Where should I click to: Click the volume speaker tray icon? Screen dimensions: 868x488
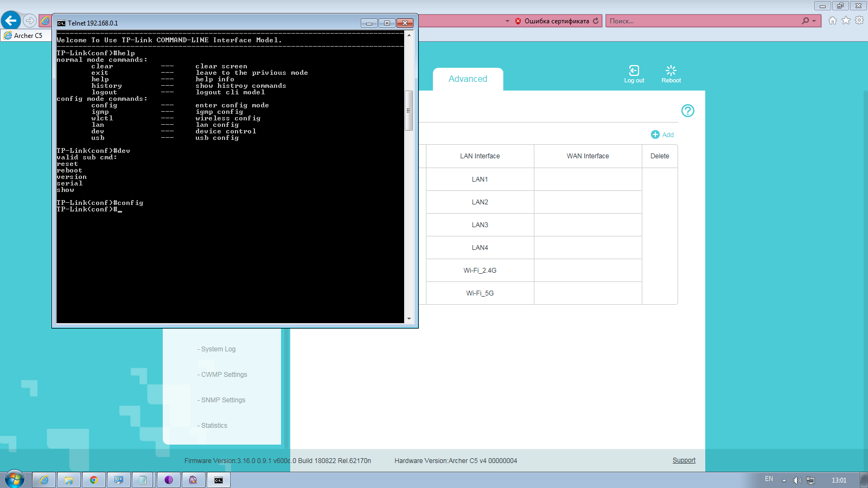point(797,480)
